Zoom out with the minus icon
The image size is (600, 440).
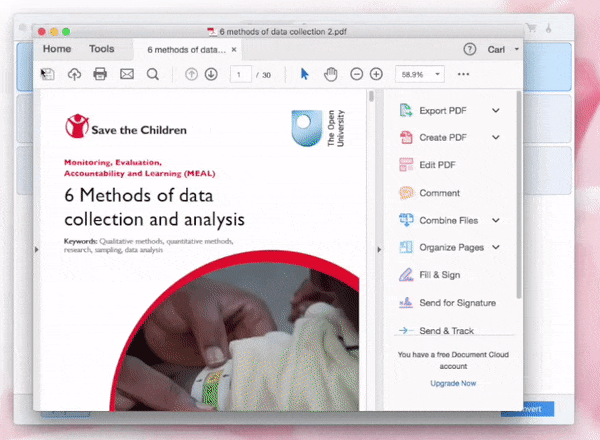click(357, 74)
